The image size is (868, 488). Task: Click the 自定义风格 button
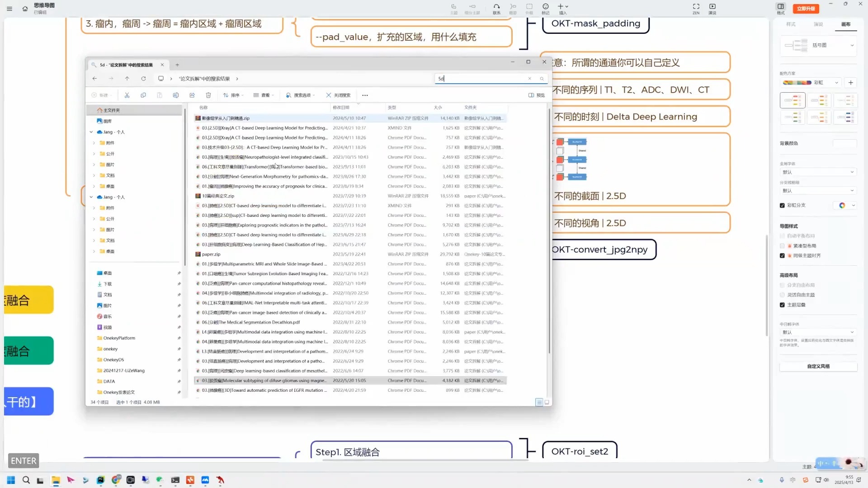tap(818, 366)
